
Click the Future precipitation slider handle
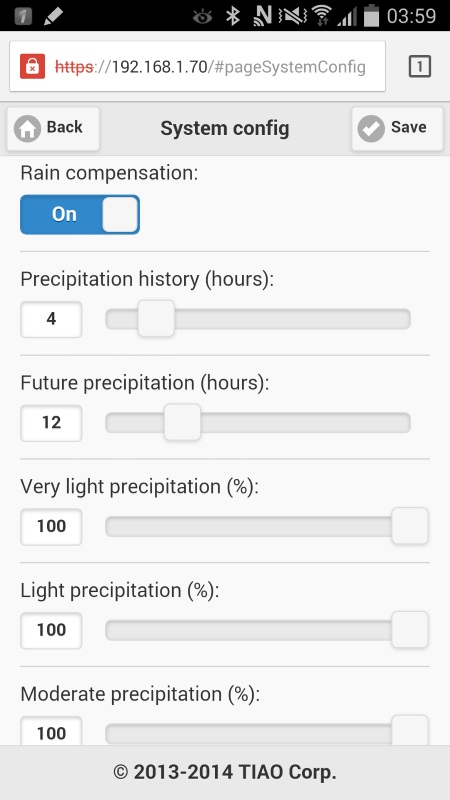coord(182,422)
